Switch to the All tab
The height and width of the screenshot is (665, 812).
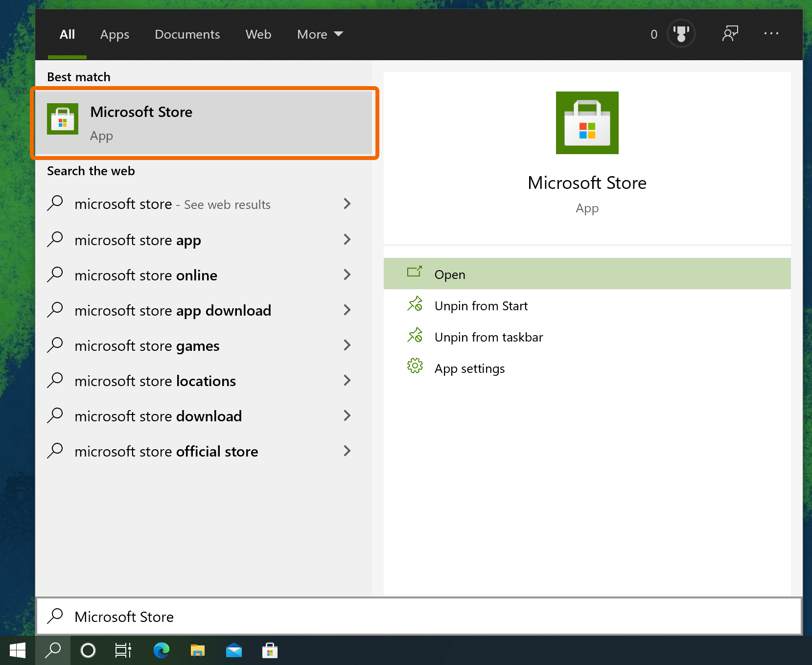[67, 34]
